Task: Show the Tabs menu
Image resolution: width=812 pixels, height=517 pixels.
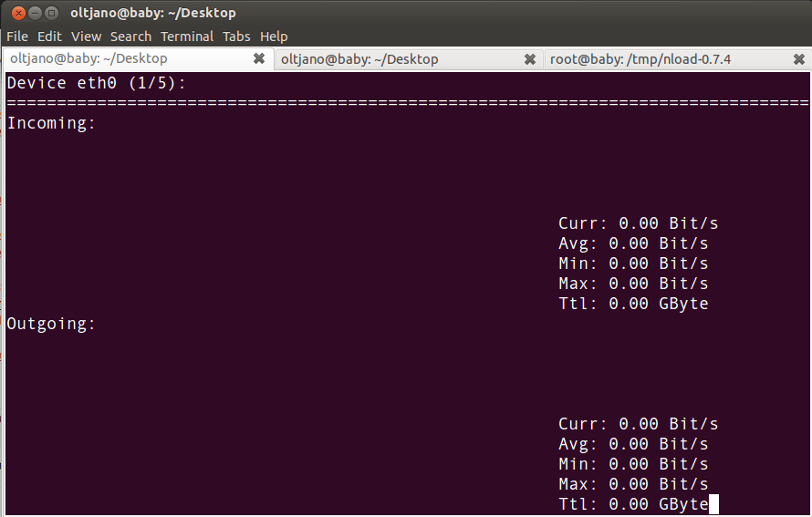Action: pyautogui.click(x=236, y=36)
